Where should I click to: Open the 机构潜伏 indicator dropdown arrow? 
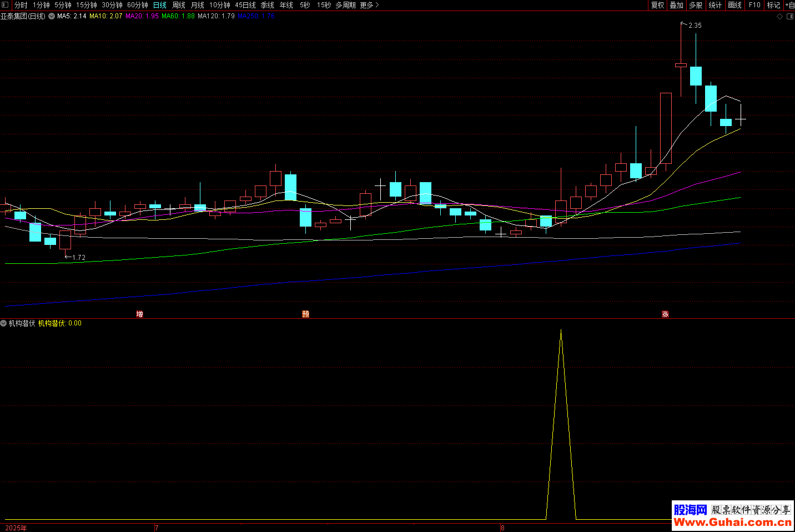tap(3, 323)
